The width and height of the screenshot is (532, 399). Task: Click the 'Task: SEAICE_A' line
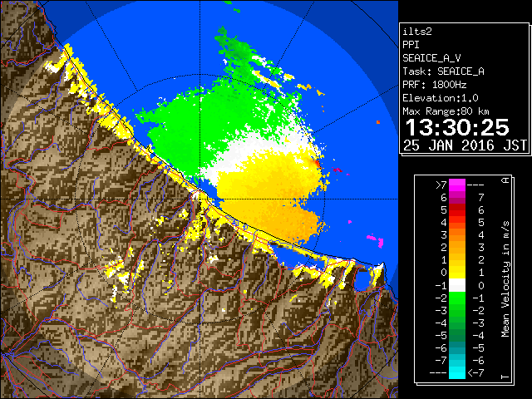coord(443,71)
